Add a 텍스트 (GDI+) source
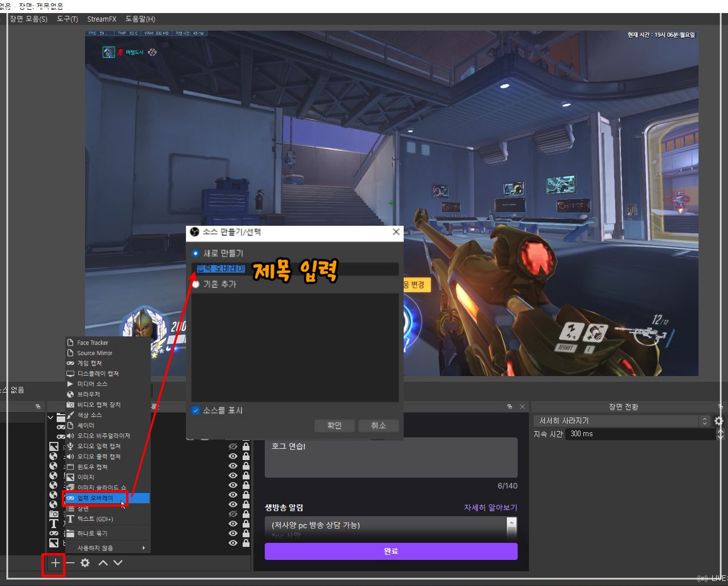 click(x=108, y=519)
